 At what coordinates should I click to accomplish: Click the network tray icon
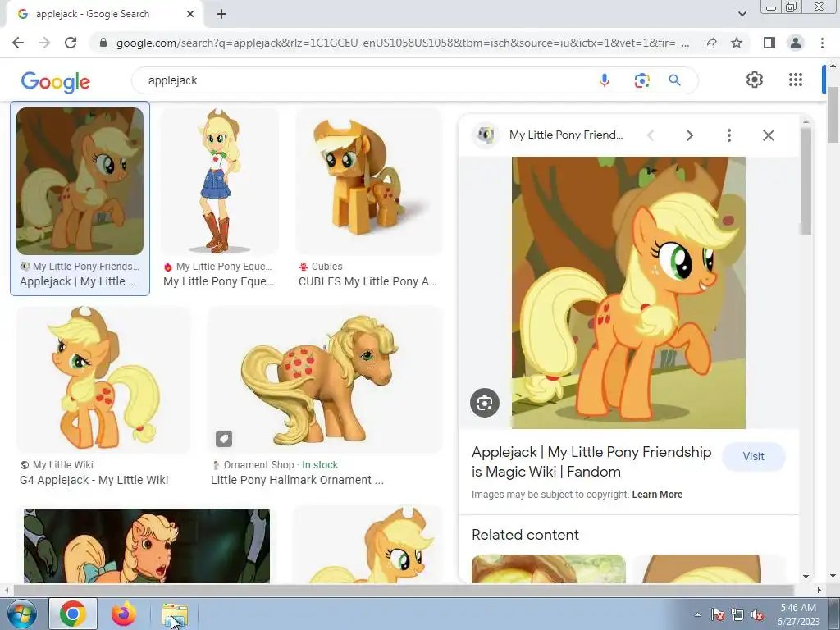pyautogui.click(x=737, y=615)
